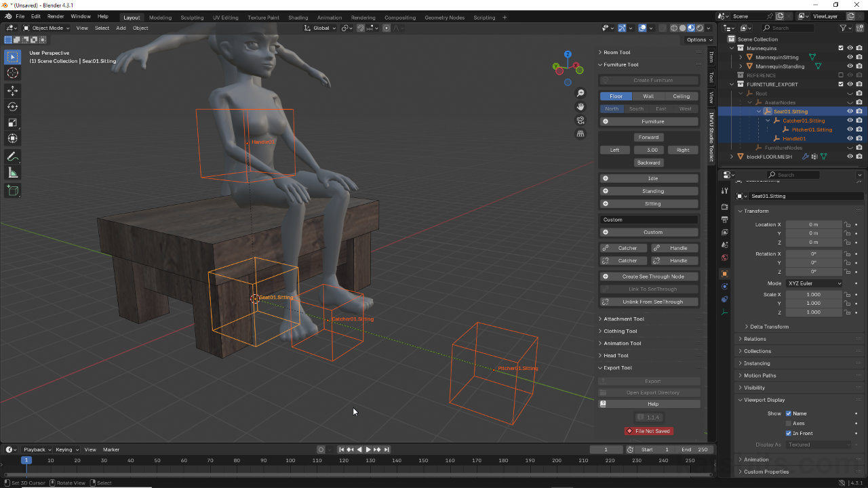
Task: Collapse the Export Tool panel
Action: point(618,368)
